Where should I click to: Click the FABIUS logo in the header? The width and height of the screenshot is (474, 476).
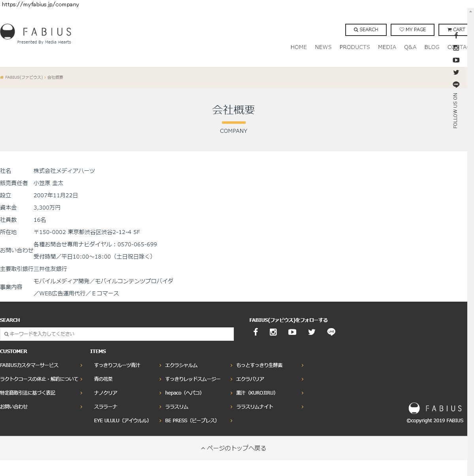click(x=36, y=34)
